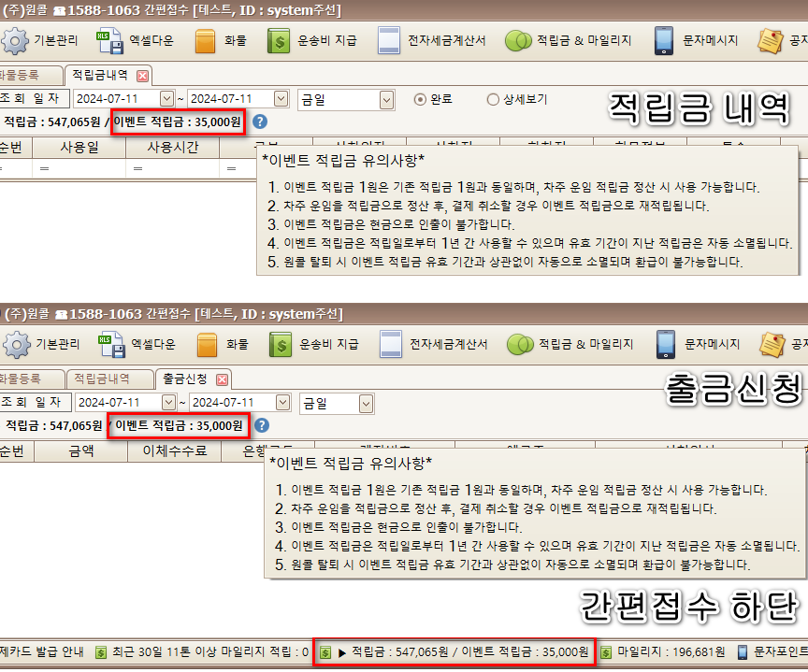808x672 pixels.
Task: Switch to the 출금신청 tab
Action: click(x=185, y=379)
